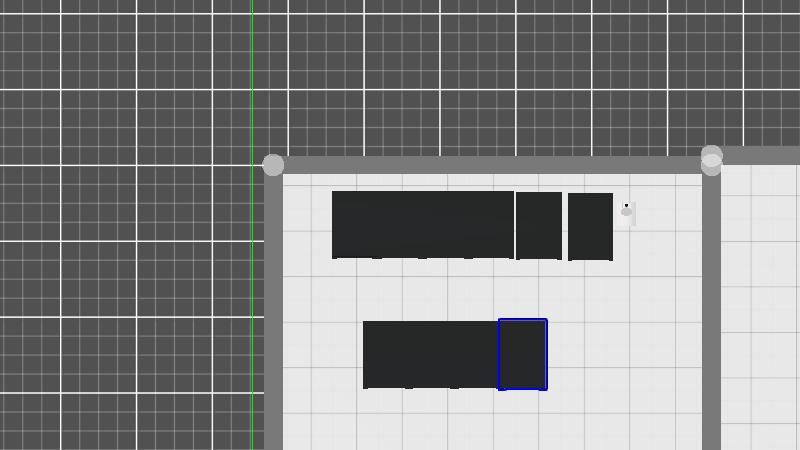Select the blue-outlined cabinet unit
Viewport: 800px width, 450px height.
point(523,354)
